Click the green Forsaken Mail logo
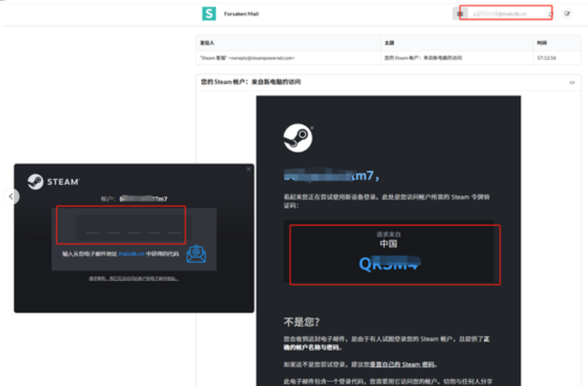This screenshot has width=588, height=386. tap(209, 14)
